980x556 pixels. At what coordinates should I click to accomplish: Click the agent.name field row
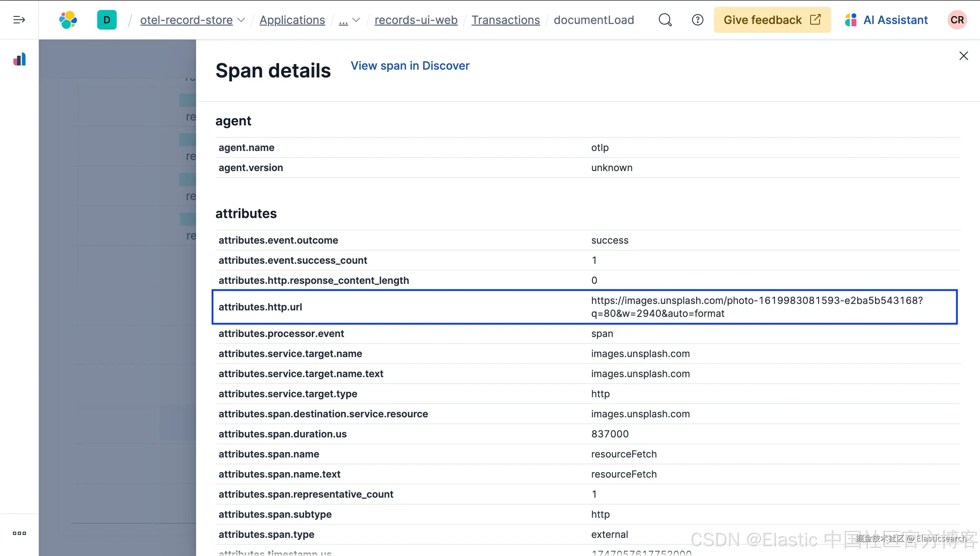tap(246, 147)
